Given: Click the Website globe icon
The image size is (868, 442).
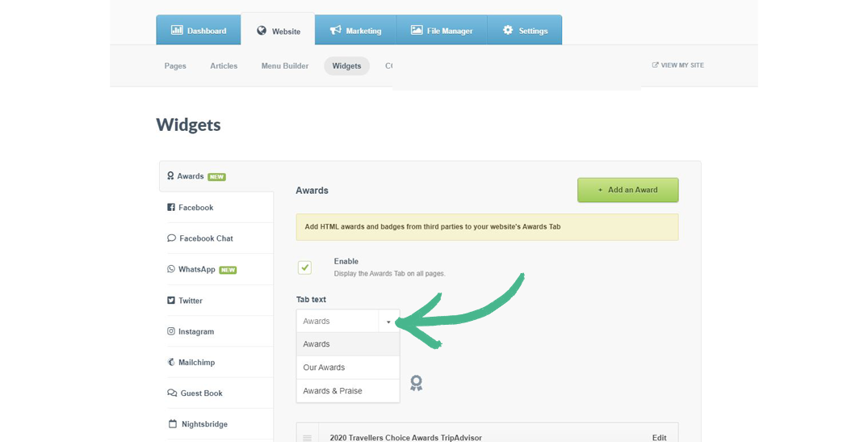Looking at the screenshot, I should tap(262, 31).
